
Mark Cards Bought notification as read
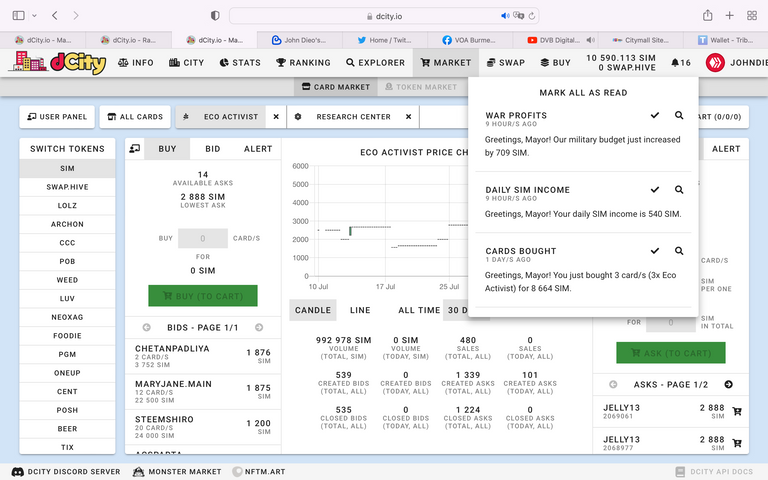tap(655, 251)
